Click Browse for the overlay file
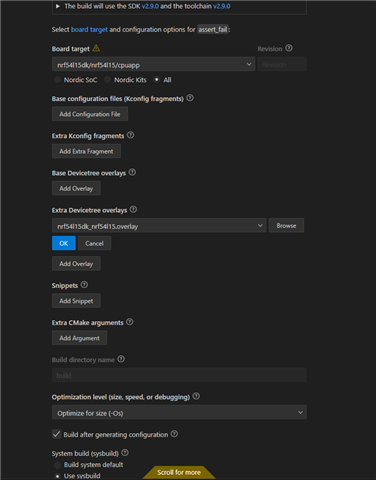This screenshot has height=480, width=376. 286,226
